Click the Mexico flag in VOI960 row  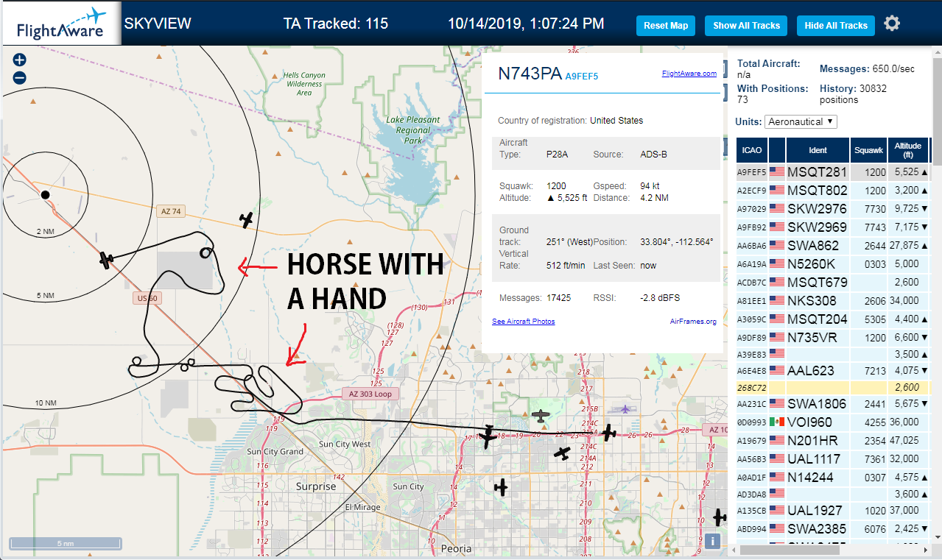click(x=777, y=422)
